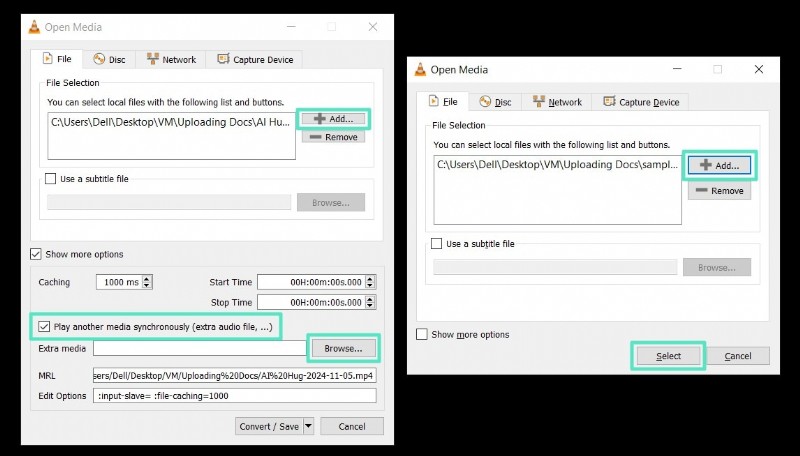The height and width of the screenshot is (456, 800).
Task: Switch to Network tab in left dialog
Action: pyautogui.click(x=171, y=59)
